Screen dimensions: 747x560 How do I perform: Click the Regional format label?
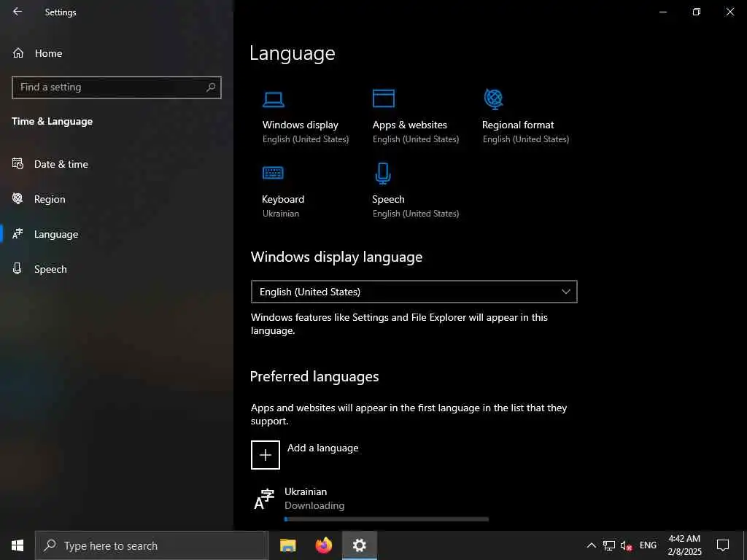click(518, 125)
